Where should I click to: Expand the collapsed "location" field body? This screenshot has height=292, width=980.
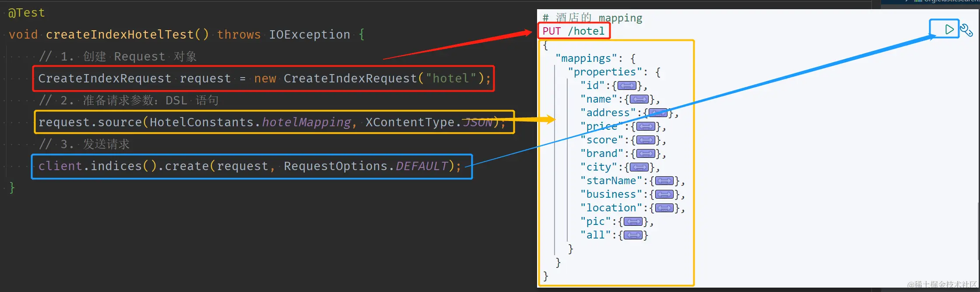(664, 208)
